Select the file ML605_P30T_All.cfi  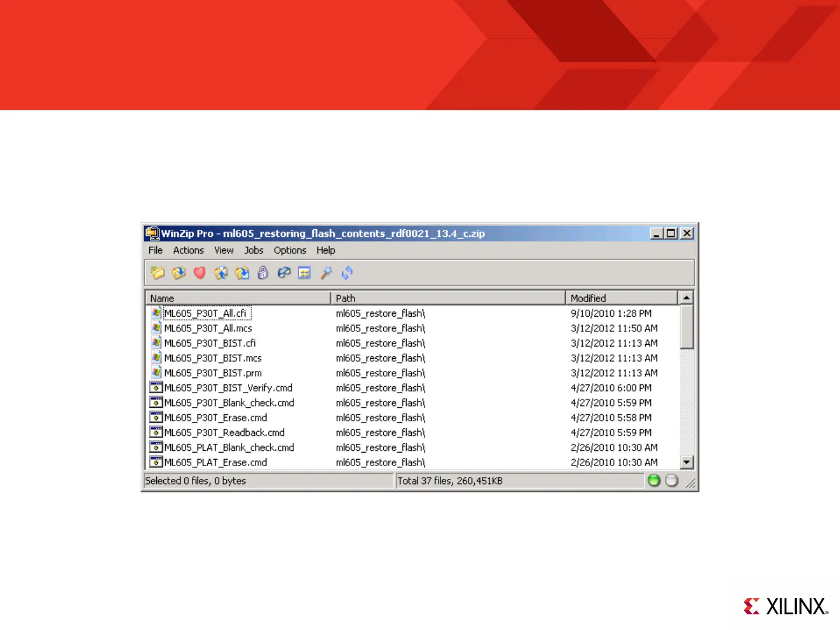(x=205, y=313)
